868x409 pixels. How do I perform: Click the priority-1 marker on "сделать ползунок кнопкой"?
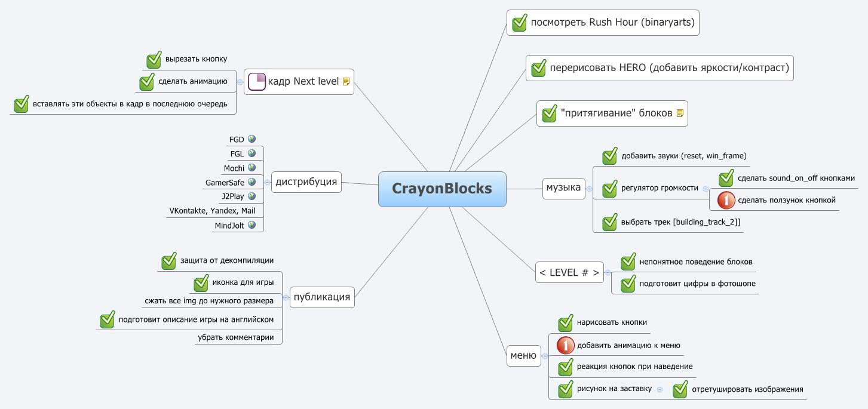(x=725, y=200)
